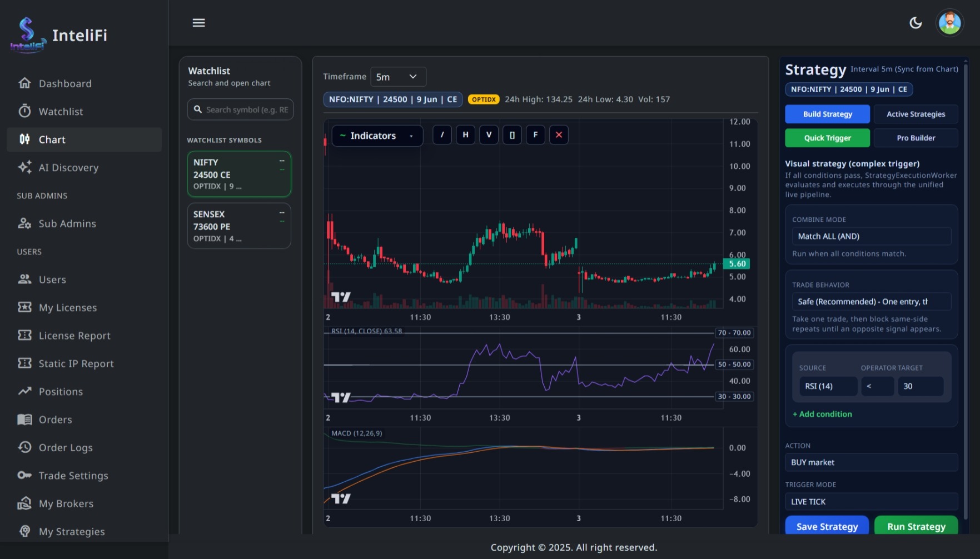Viewport: 980px width, 559px height.
Task: Open the RSI (14) source dropdown
Action: coord(828,386)
